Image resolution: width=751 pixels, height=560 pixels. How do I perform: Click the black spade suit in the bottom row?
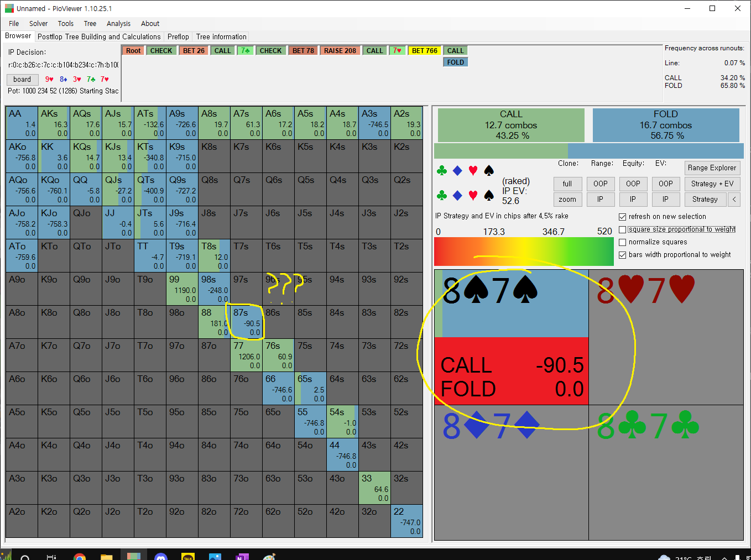click(x=489, y=195)
